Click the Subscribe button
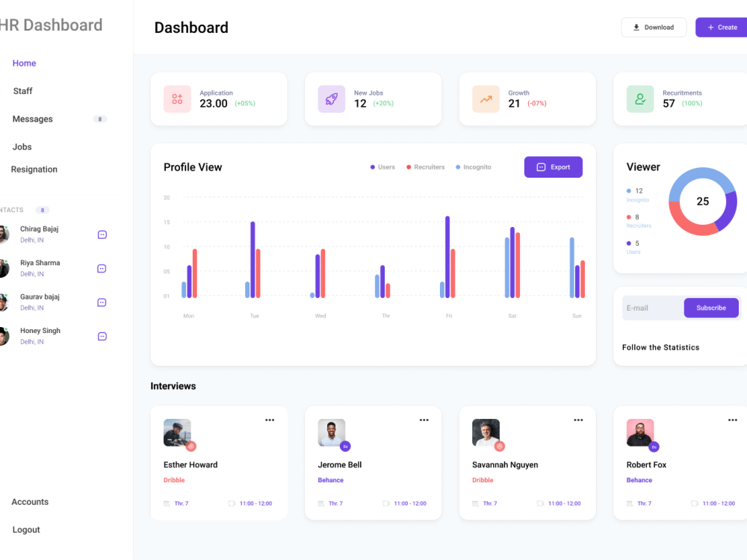 point(711,308)
